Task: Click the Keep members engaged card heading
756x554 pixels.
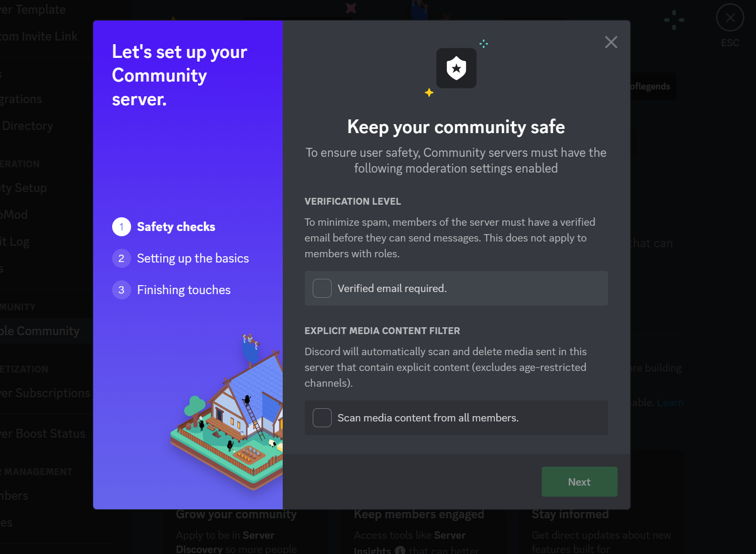Action: click(419, 515)
